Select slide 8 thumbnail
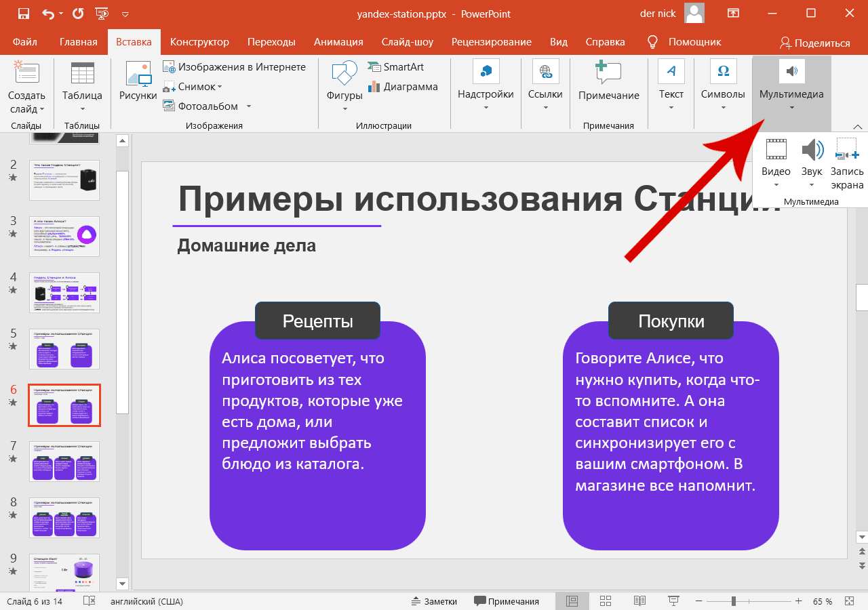Image resolution: width=868 pixels, height=610 pixels. point(64,518)
